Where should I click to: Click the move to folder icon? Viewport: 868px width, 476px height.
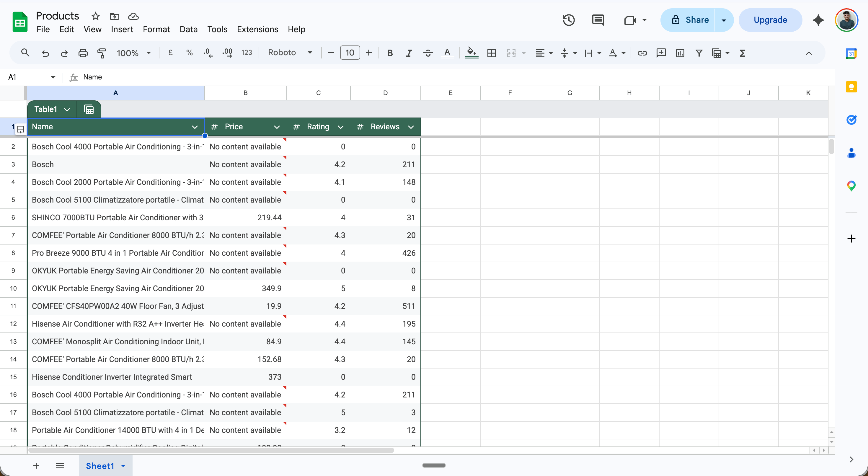click(115, 16)
